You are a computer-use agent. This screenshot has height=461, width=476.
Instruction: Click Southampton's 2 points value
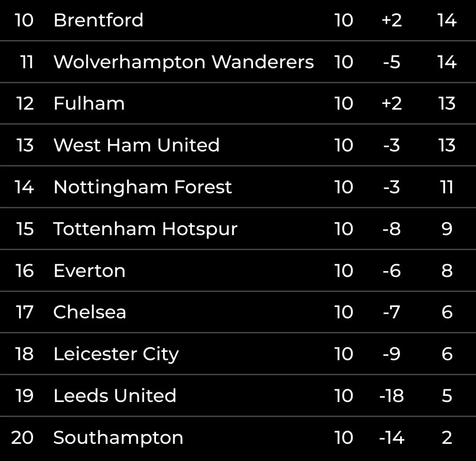(x=447, y=438)
